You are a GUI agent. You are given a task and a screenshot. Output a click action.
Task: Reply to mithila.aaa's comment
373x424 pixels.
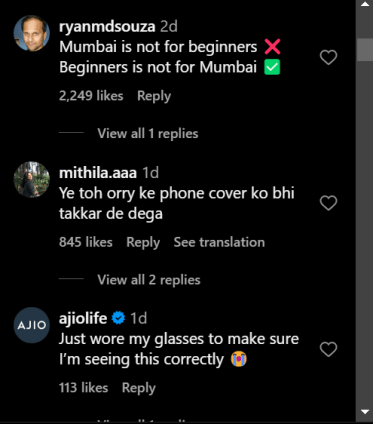(143, 243)
